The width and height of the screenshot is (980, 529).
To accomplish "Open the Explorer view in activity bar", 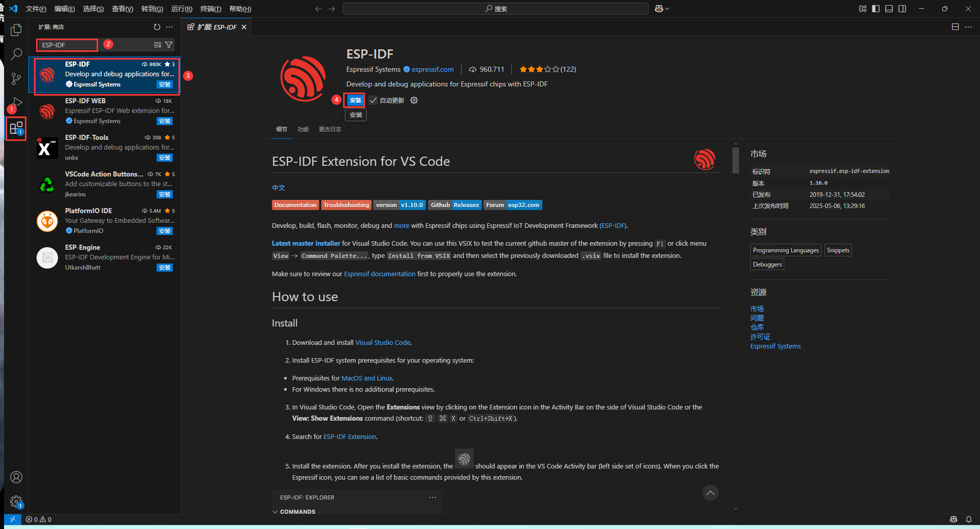I will tap(16, 30).
